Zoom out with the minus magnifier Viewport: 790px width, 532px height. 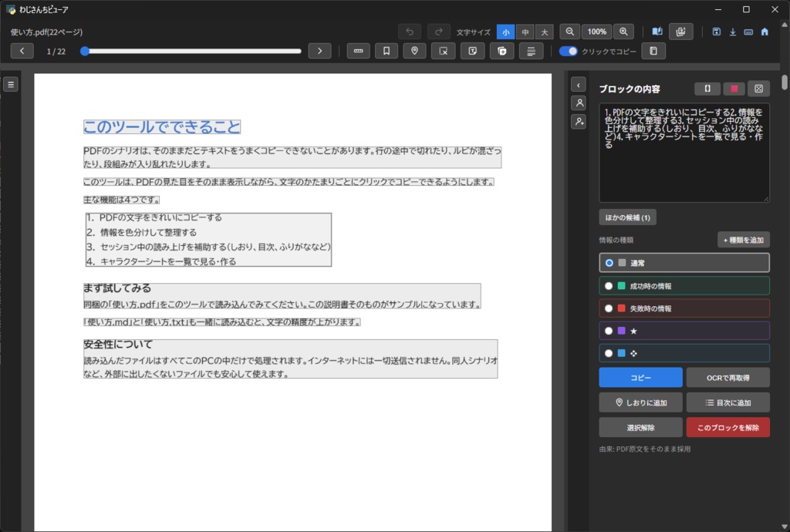[570, 32]
